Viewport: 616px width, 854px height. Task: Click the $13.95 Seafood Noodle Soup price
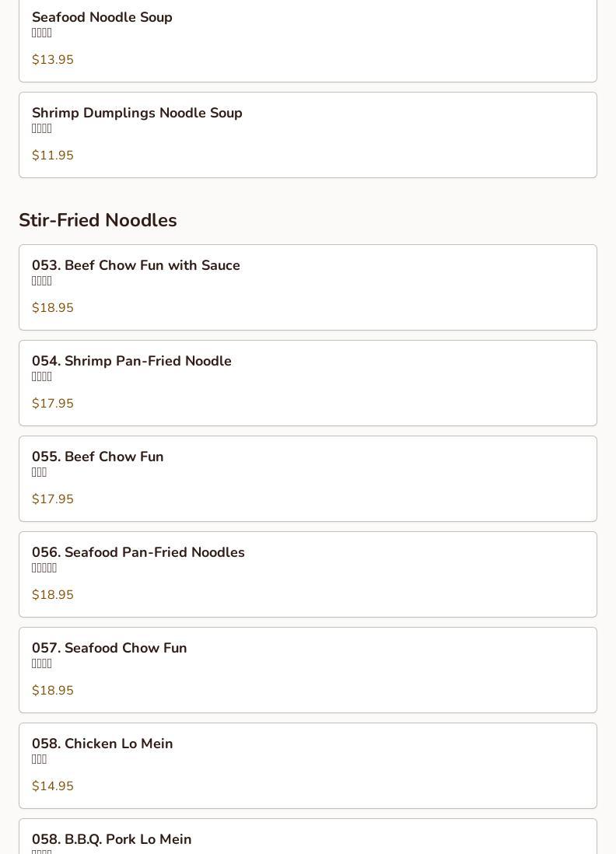coord(53,60)
